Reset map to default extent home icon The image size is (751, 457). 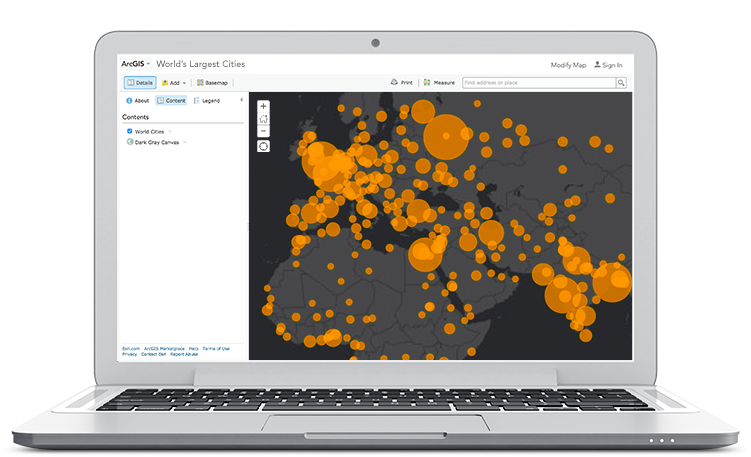tap(263, 119)
